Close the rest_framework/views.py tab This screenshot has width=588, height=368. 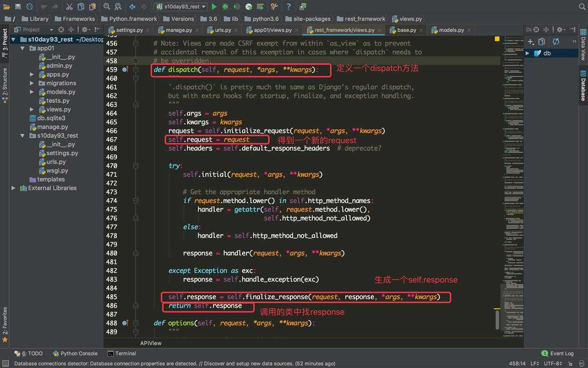380,30
